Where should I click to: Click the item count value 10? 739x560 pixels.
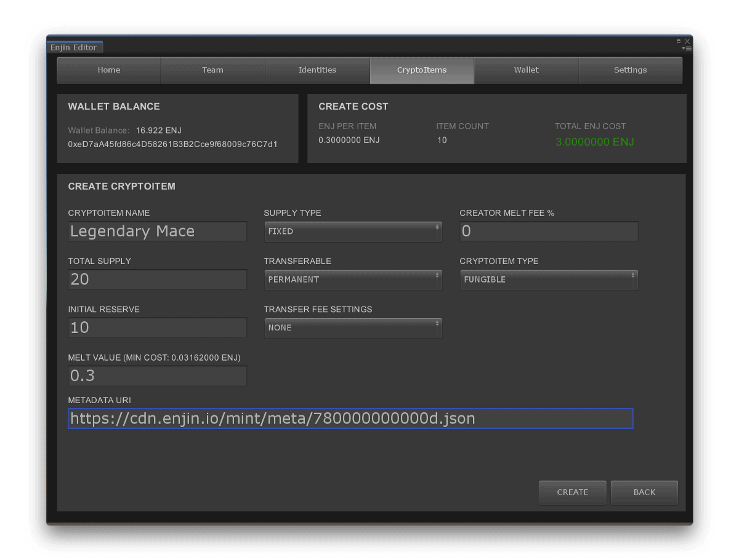pyautogui.click(x=442, y=140)
